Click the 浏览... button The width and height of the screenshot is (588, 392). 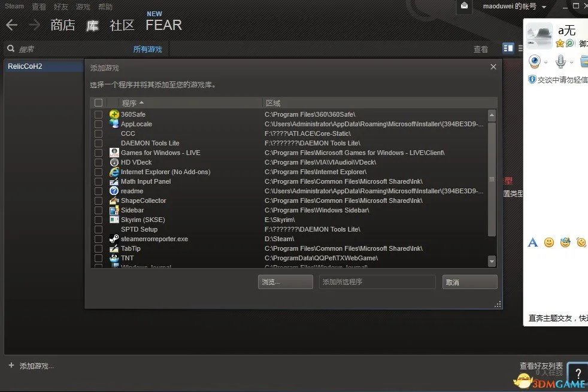[x=285, y=281]
